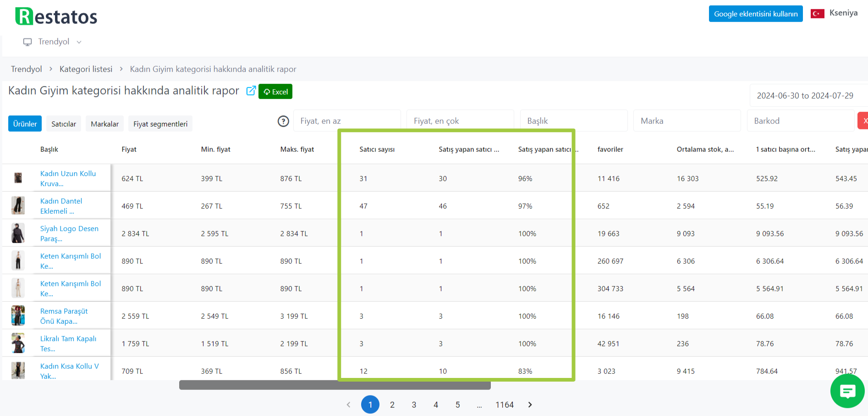The image size is (868, 416).
Task: Click the red clear filters button
Action: [x=863, y=121]
